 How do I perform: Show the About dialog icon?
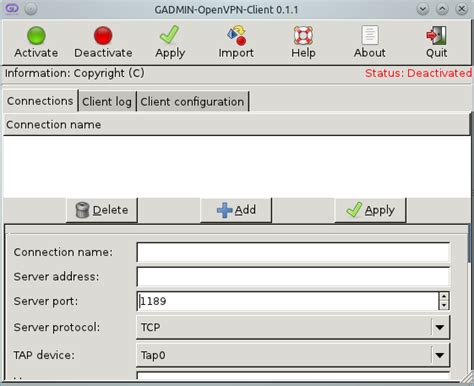370,35
